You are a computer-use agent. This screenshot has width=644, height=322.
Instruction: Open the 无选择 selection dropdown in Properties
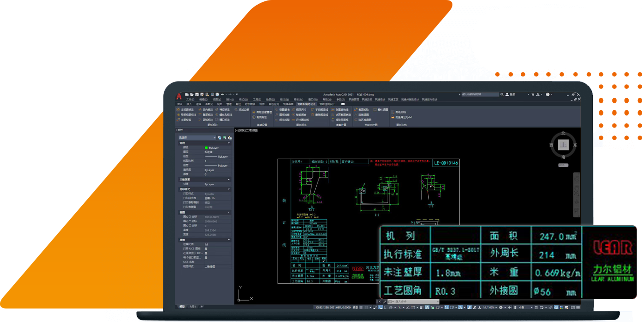coord(197,138)
